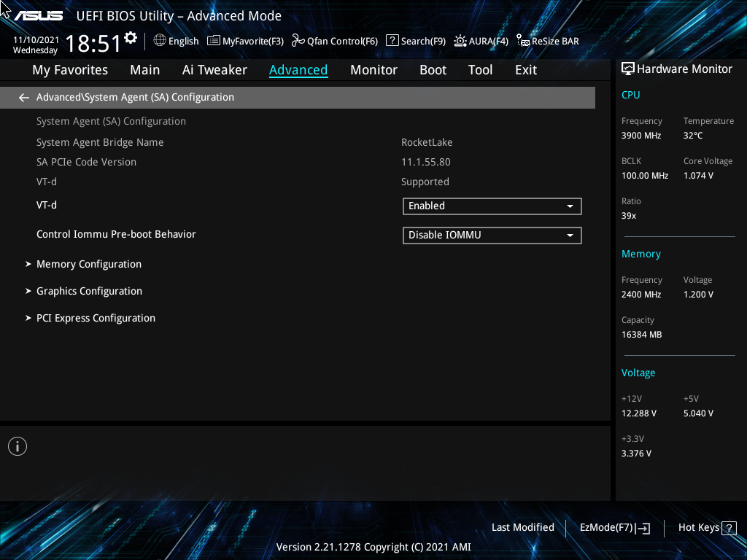Select the VT-d setting label beside Enabled

46,205
